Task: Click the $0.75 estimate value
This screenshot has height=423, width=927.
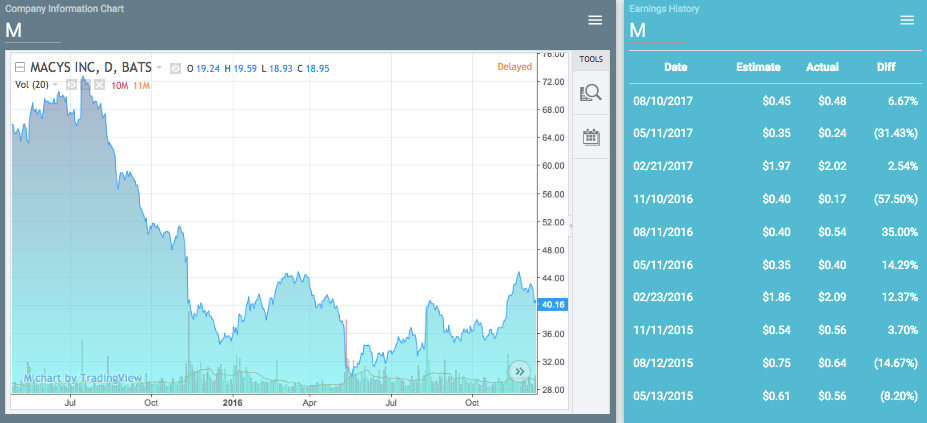Action: (x=776, y=363)
